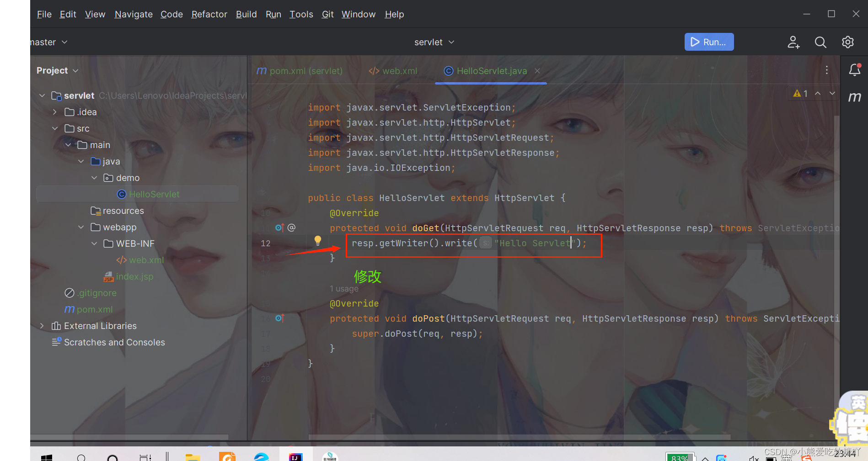868x461 pixels.
Task: Click the muted volume tray icon
Action: (x=754, y=458)
